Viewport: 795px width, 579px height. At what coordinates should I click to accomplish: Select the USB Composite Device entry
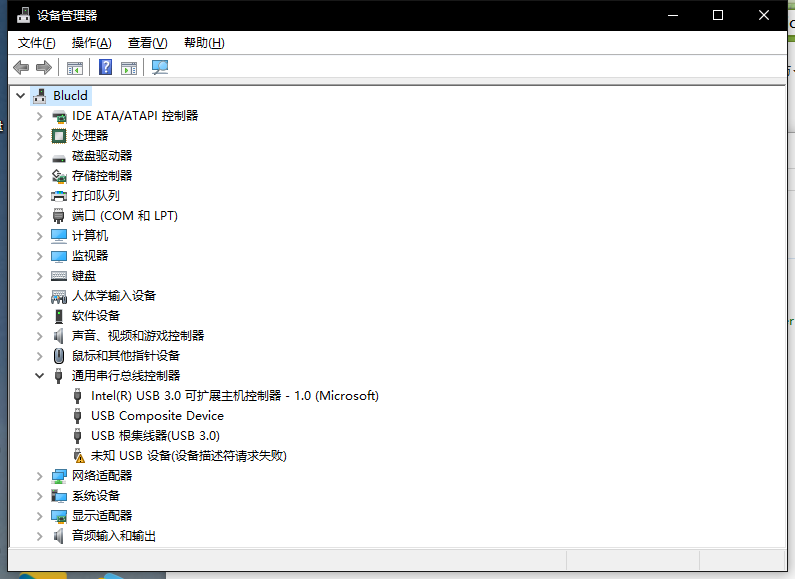coord(157,416)
